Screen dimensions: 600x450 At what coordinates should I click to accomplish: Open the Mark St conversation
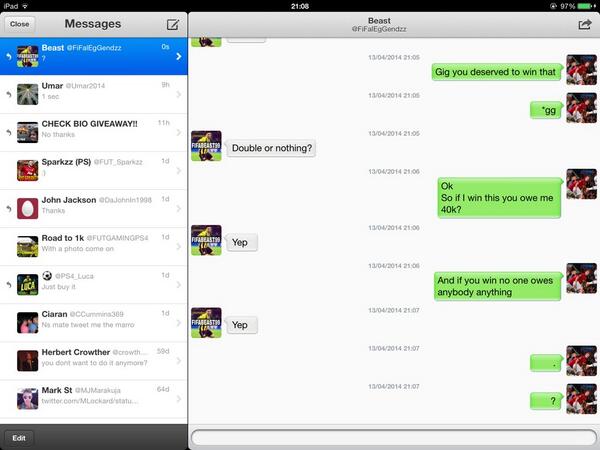click(x=94, y=399)
